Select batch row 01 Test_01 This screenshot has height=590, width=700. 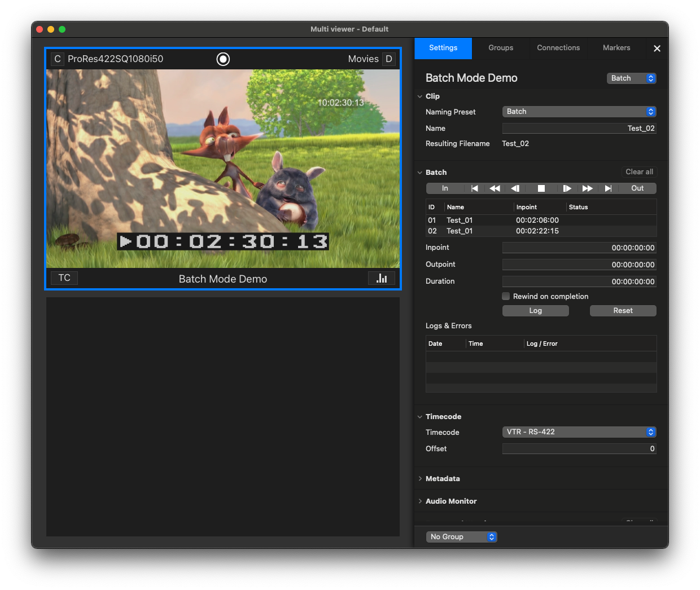tap(541, 221)
